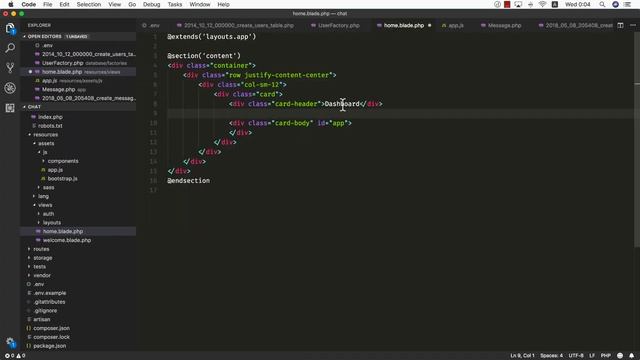Change encoding via UTF-8 status item

pos(576,356)
